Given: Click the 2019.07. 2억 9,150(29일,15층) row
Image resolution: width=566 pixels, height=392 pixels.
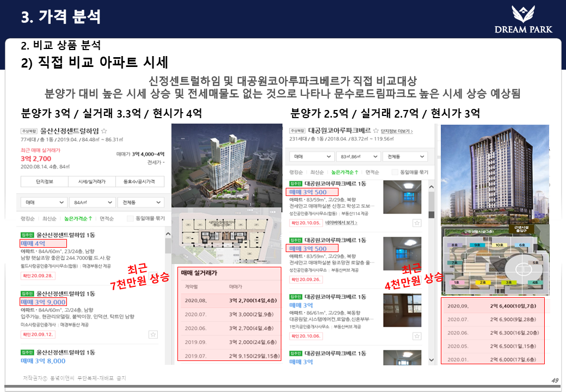Looking at the screenshot, I should click(x=229, y=356).
